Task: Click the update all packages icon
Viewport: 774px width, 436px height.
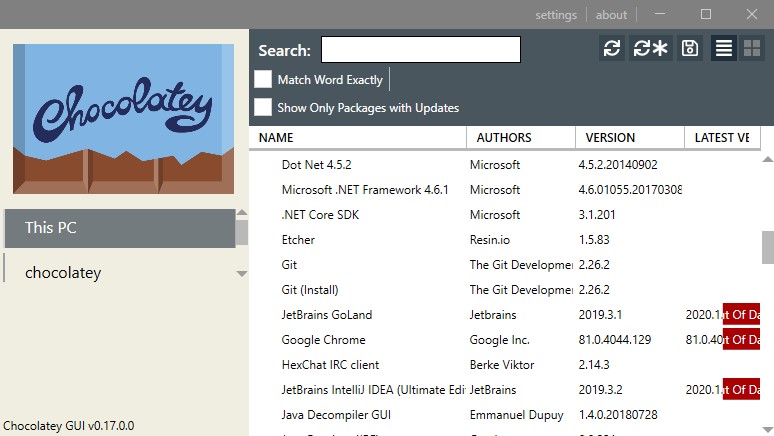Action: (651, 48)
